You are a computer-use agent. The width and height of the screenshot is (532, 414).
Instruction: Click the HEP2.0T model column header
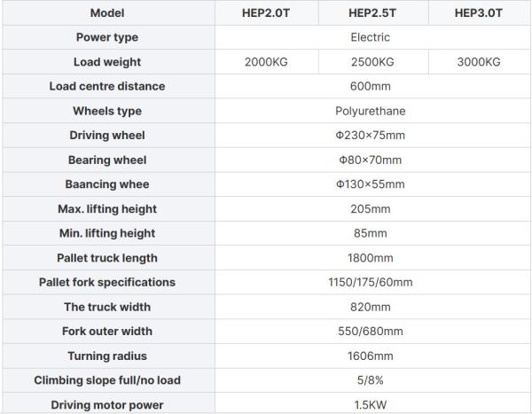(266, 13)
